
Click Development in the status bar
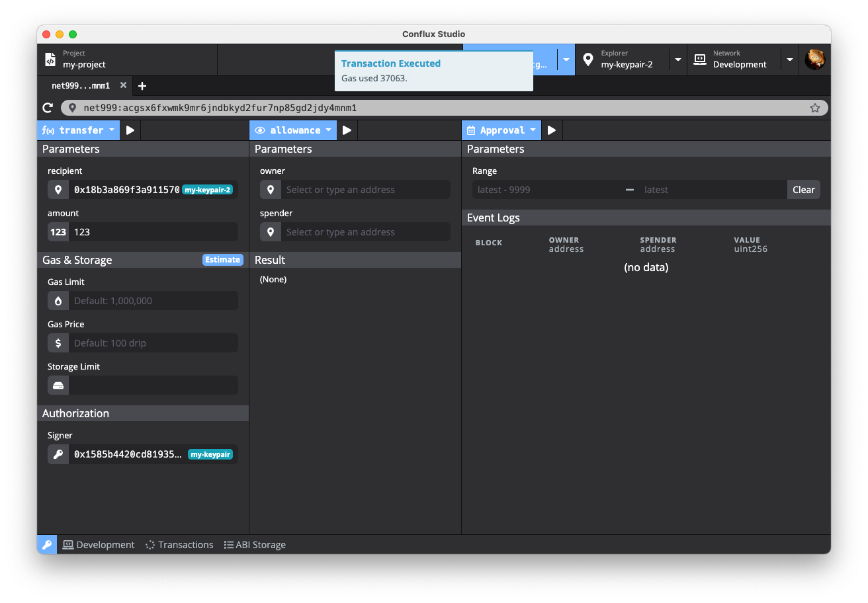99,545
